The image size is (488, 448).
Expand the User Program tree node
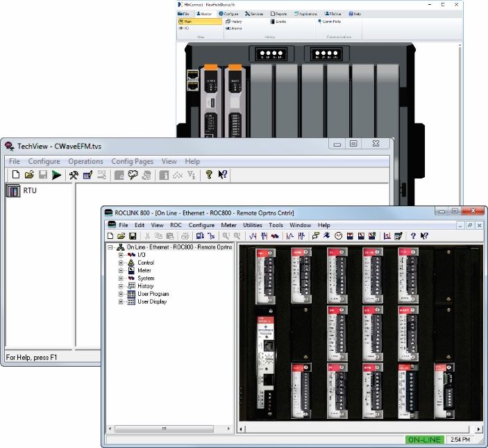pos(121,294)
